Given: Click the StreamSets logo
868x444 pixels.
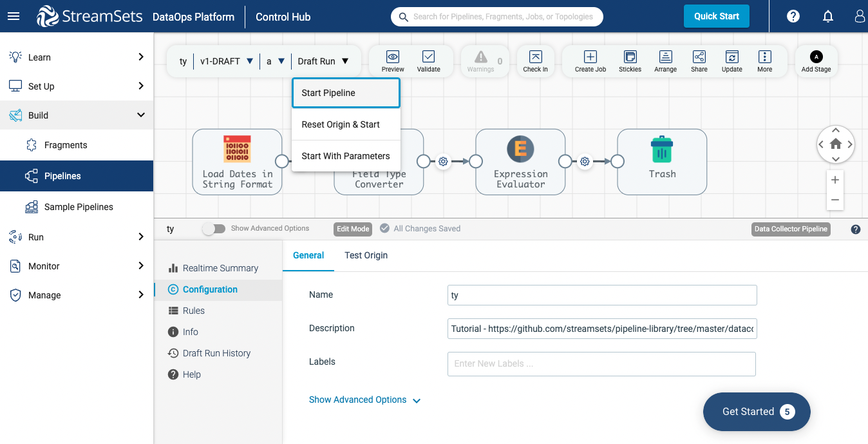Looking at the screenshot, I should coord(90,17).
